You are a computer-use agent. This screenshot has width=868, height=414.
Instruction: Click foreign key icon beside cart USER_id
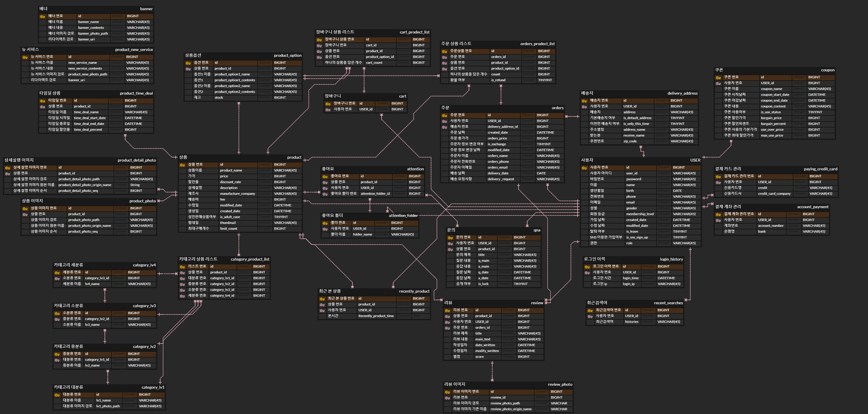[x=328, y=109]
